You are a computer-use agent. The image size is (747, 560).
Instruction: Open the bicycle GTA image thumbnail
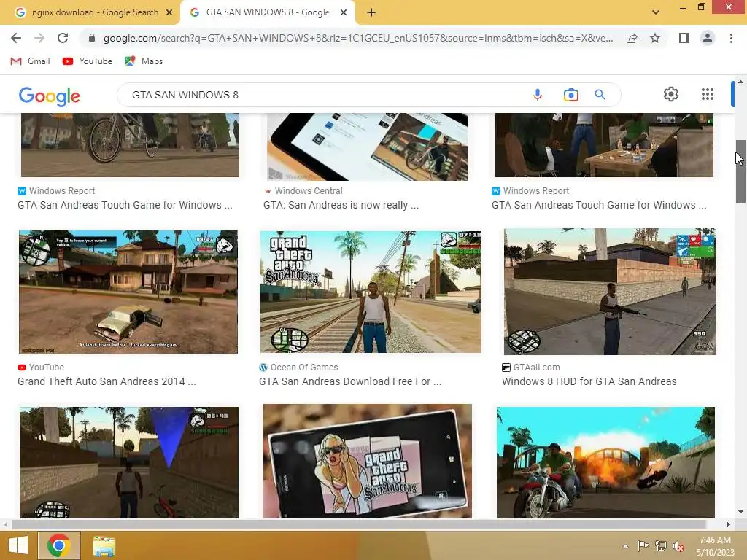click(x=130, y=145)
